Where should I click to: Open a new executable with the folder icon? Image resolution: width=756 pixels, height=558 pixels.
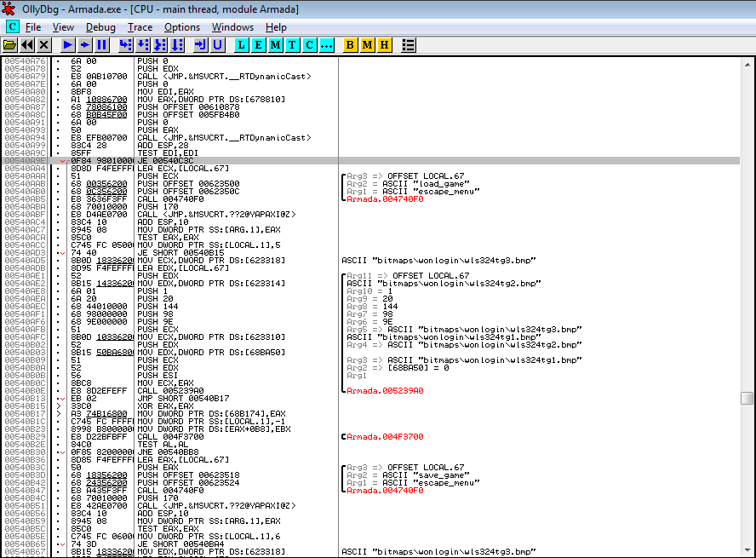click(x=9, y=45)
